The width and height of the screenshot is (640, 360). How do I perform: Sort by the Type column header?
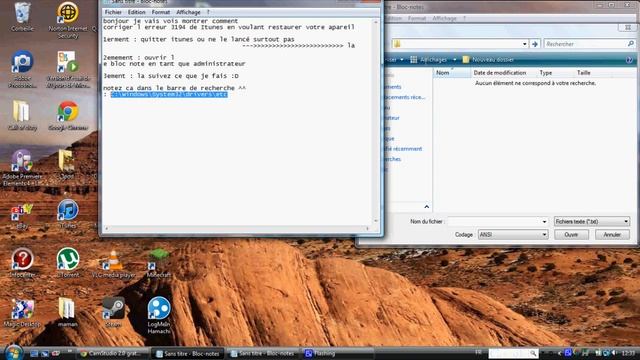tap(554, 73)
